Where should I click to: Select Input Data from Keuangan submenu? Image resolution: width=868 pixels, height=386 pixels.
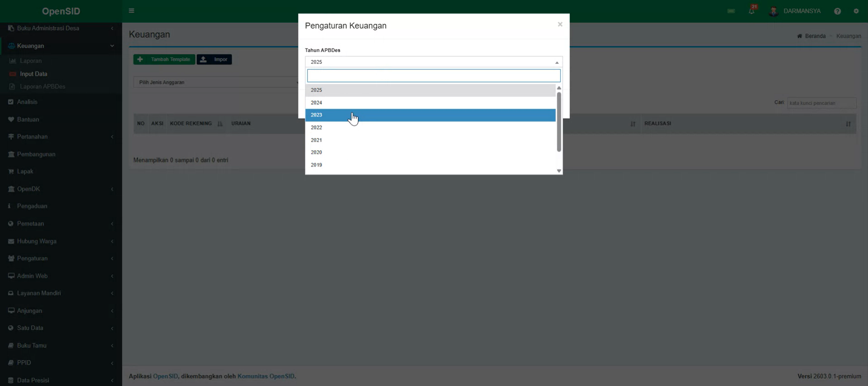34,74
